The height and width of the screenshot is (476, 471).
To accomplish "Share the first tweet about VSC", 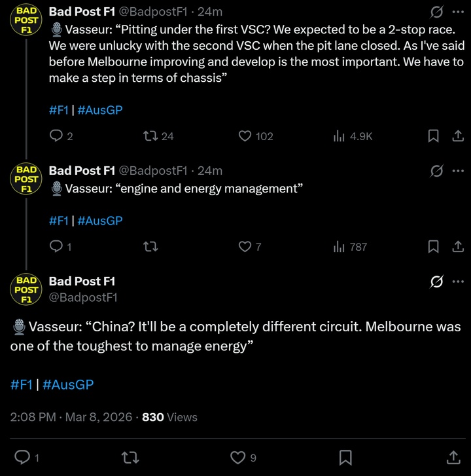I will click(458, 136).
